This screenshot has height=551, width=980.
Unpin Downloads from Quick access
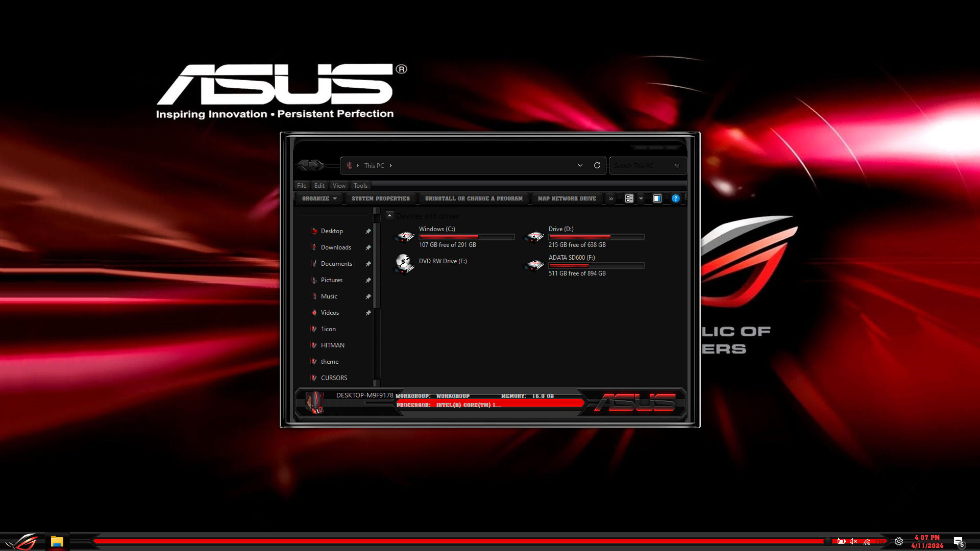pyautogui.click(x=368, y=247)
